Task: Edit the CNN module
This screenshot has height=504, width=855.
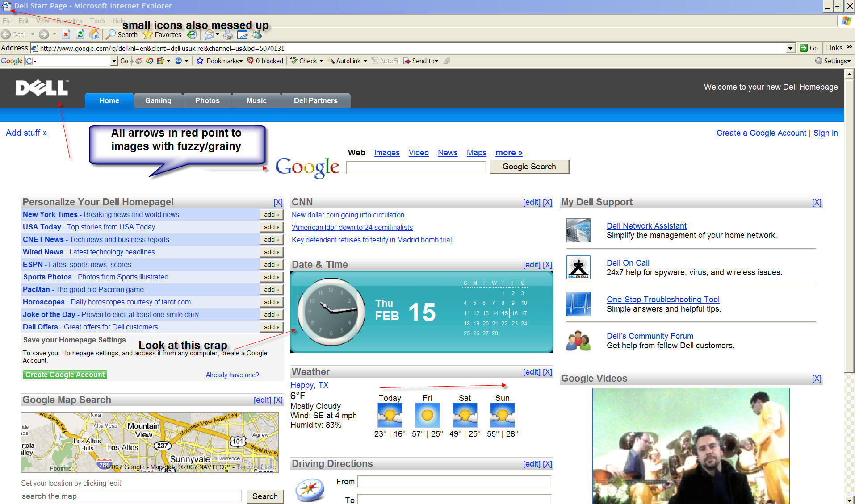Action: pos(532,202)
